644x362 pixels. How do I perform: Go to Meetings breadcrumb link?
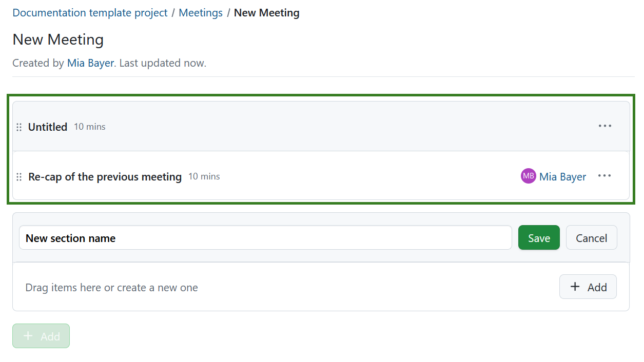pyautogui.click(x=201, y=13)
